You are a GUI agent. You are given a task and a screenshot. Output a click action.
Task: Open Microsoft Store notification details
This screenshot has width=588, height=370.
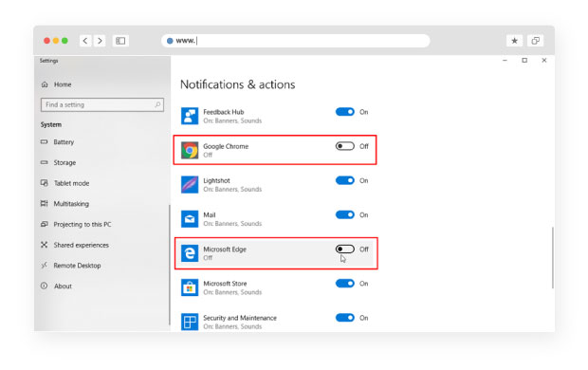[x=275, y=287]
